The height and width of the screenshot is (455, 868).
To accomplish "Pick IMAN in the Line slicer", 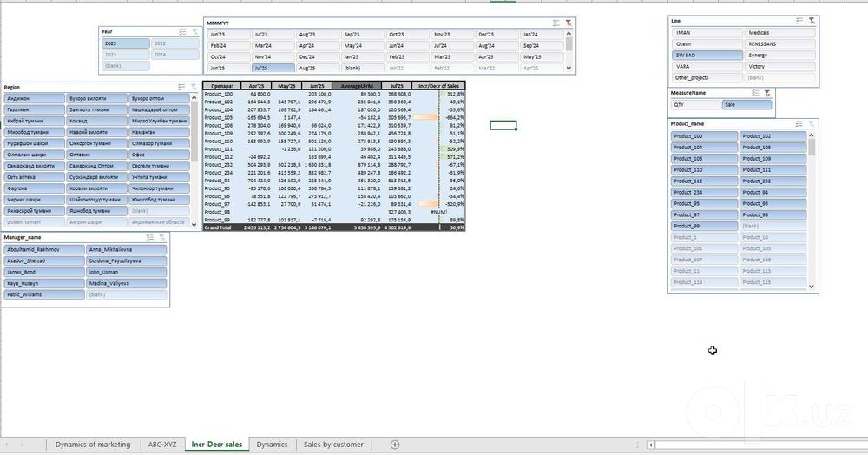I will (x=707, y=33).
